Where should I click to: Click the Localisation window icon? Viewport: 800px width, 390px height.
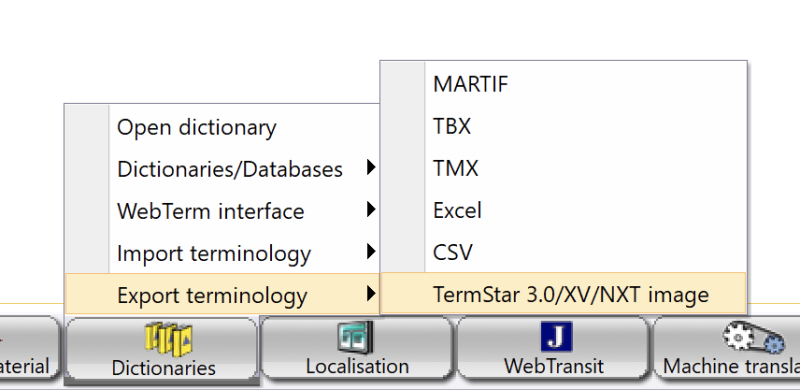(x=356, y=337)
